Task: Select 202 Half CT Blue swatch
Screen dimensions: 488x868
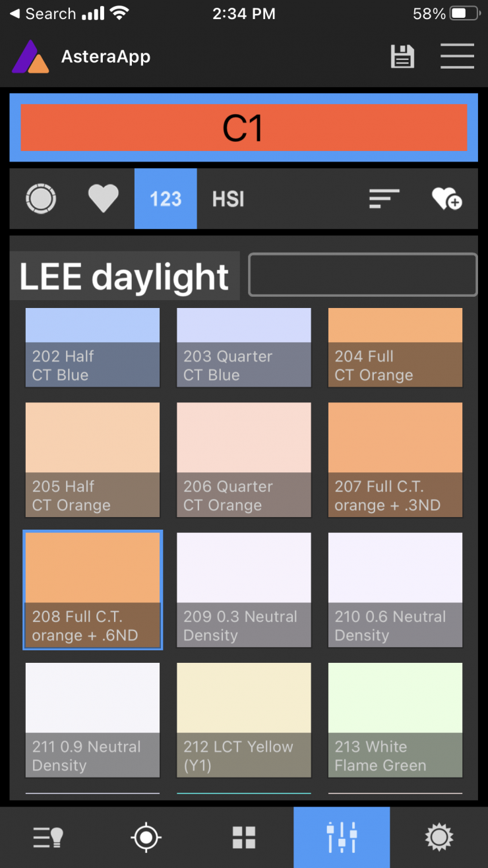Action: [x=92, y=348]
